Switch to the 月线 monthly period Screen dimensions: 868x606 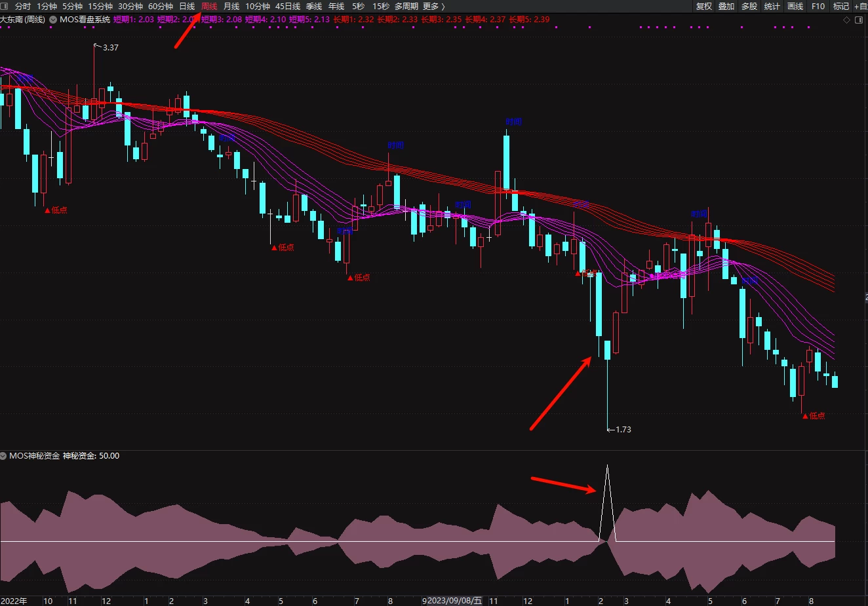(231, 7)
